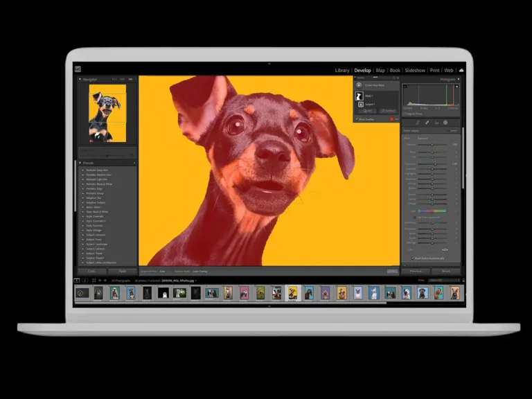532x399 pixels.
Task: Collapse the Histogram panel triangle
Action: pyautogui.click(x=459, y=80)
